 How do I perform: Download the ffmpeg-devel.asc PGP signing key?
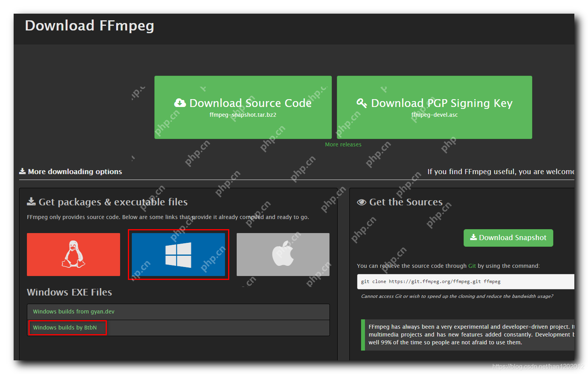click(434, 107)
